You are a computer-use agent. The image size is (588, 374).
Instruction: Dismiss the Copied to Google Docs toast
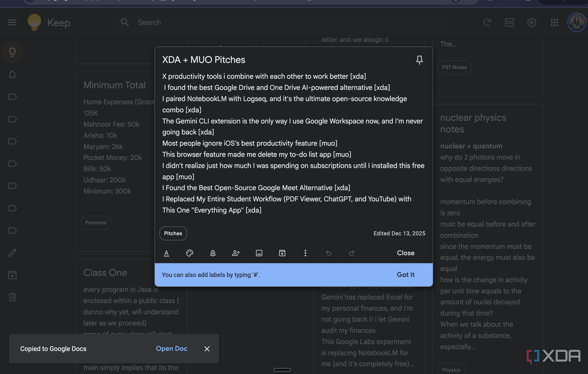[x=207, y=349]
